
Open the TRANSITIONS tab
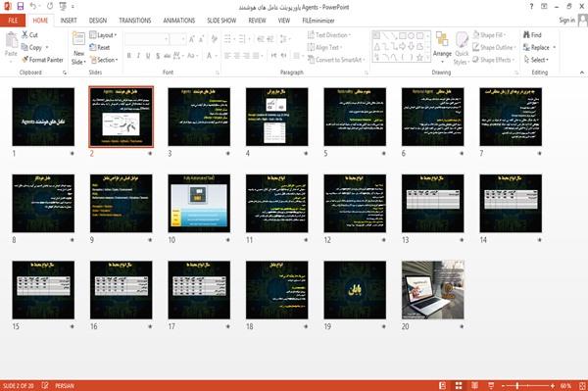click(x=135, y=21)
